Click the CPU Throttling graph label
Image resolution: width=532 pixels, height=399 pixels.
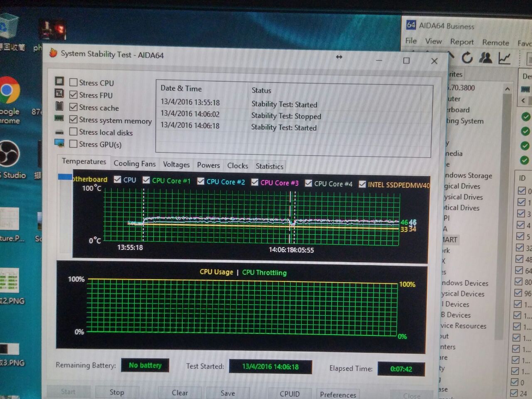click(x=264, y=273)
